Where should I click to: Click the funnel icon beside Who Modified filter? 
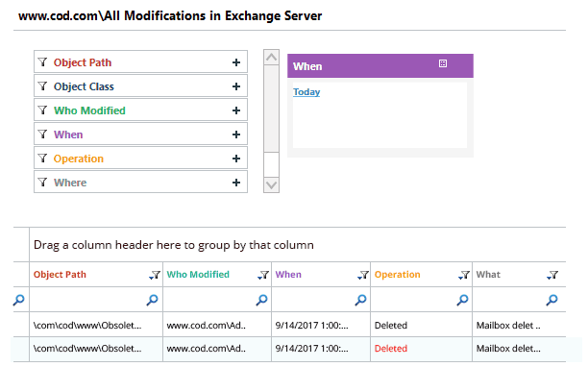point(42,110)
